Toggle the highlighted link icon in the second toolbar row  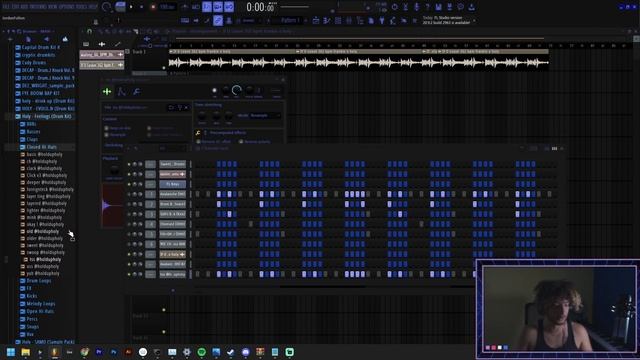coord(218,20)
